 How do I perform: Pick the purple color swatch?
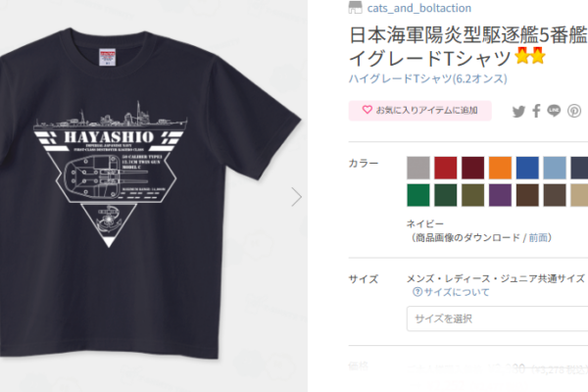click(500, 195)
